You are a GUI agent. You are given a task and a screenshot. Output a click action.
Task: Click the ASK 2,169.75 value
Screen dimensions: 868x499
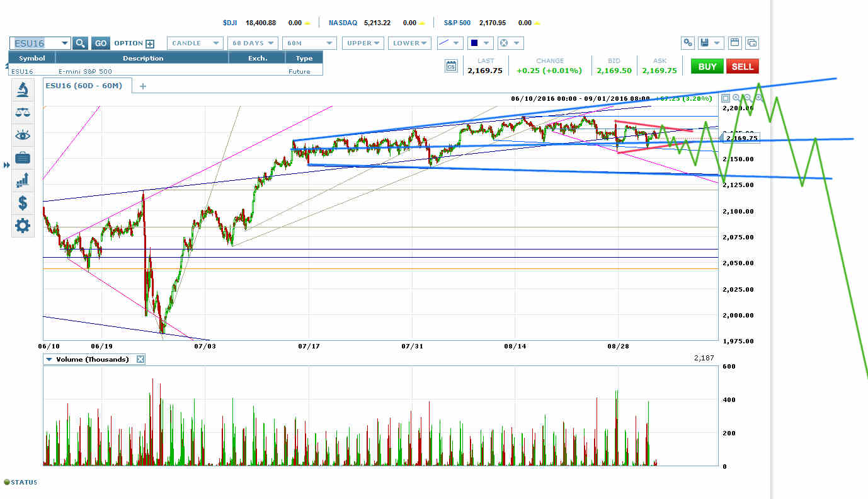tap(660, 71)
